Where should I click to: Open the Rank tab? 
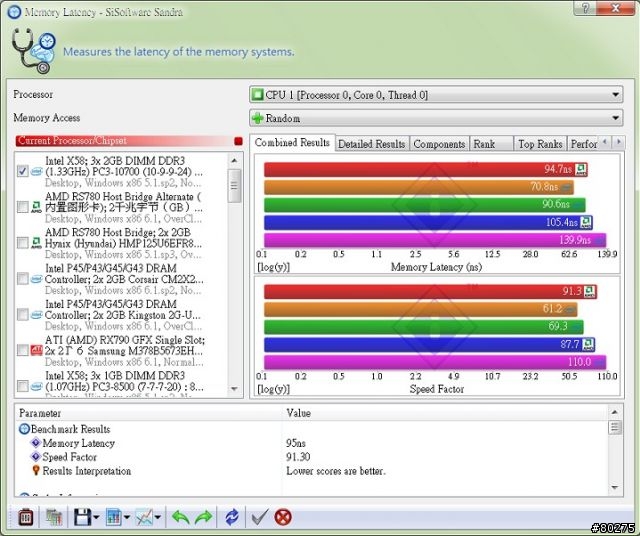click(491, 144)
